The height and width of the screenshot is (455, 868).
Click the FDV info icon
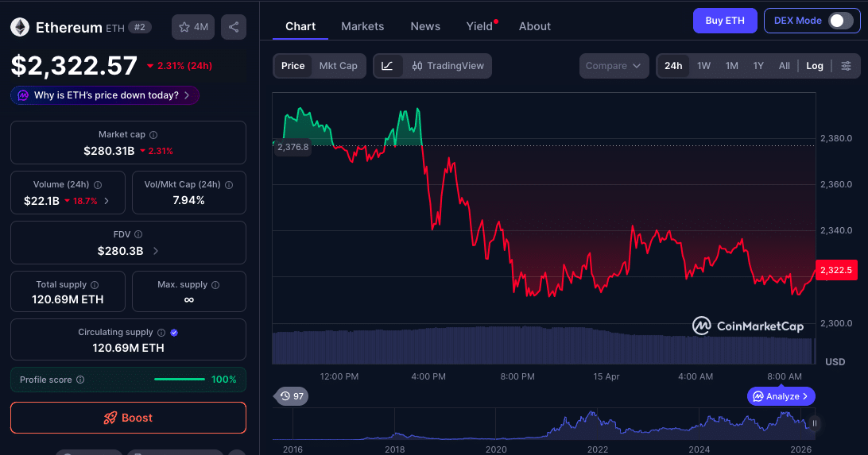pos(138,234)
